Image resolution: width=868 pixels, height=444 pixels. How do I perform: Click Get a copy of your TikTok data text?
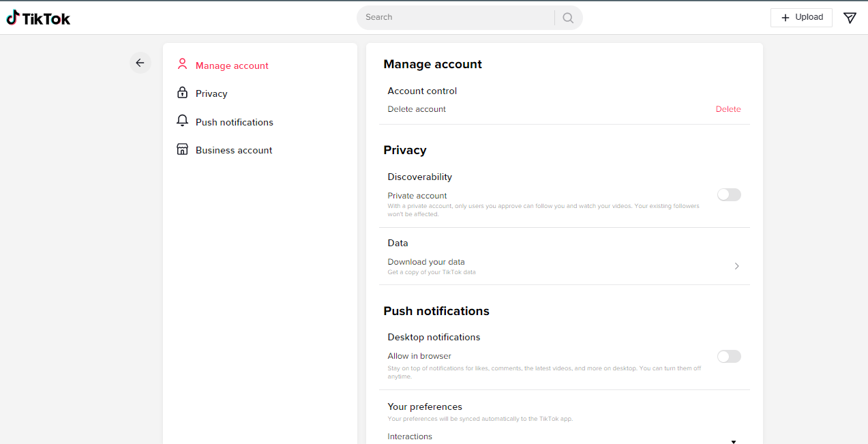click(432, 272)
